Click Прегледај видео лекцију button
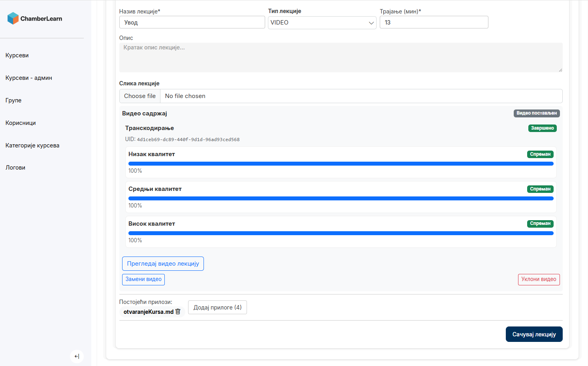Viewport: 588px width, 366px height. point(163,264)
